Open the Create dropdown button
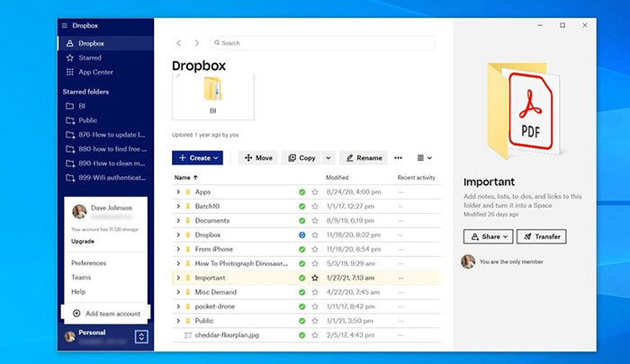 pos(196,157)
